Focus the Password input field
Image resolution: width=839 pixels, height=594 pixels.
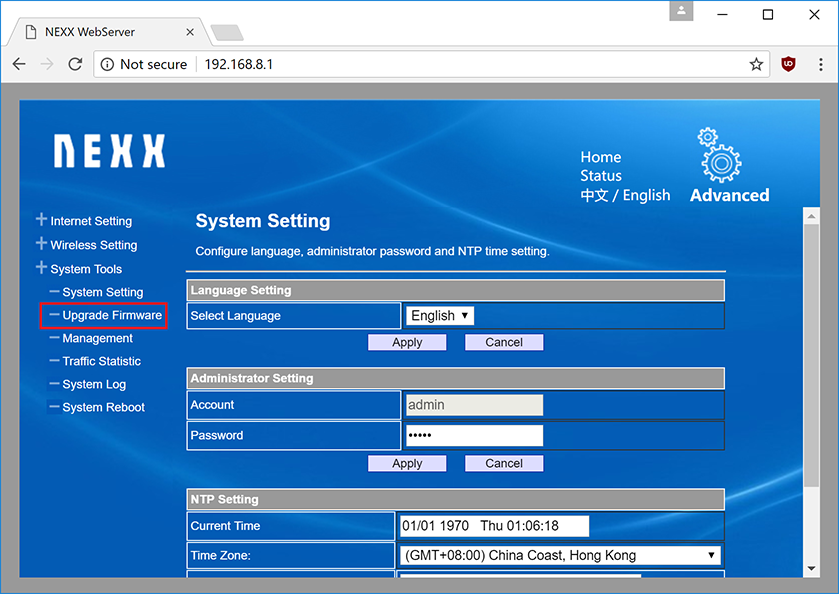tap(475, 436)
